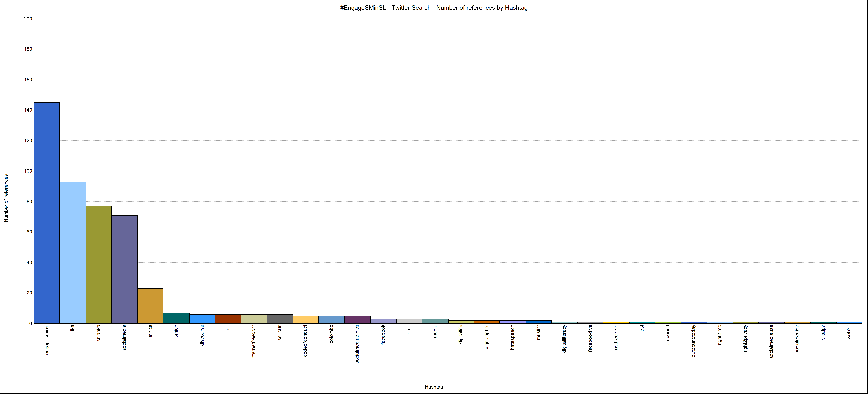The width and height of the screenshot is (868, 394).
Task: Click the 'netfreedom' axis label
Action: pyautogui.click(x=616, y=337)
